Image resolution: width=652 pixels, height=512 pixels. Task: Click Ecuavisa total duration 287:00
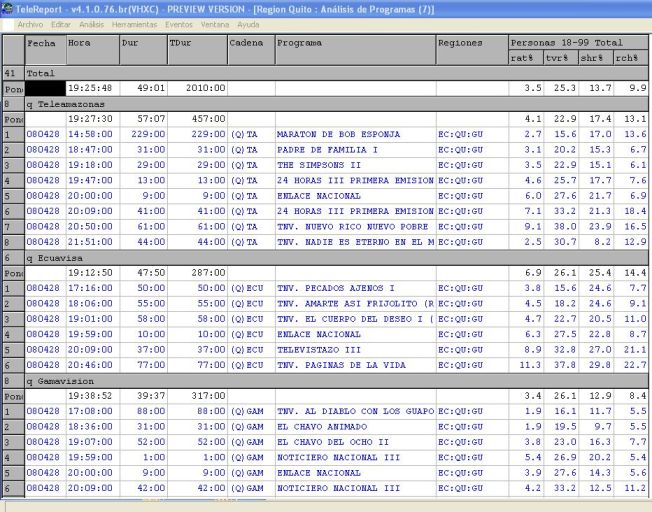[208, 273]
